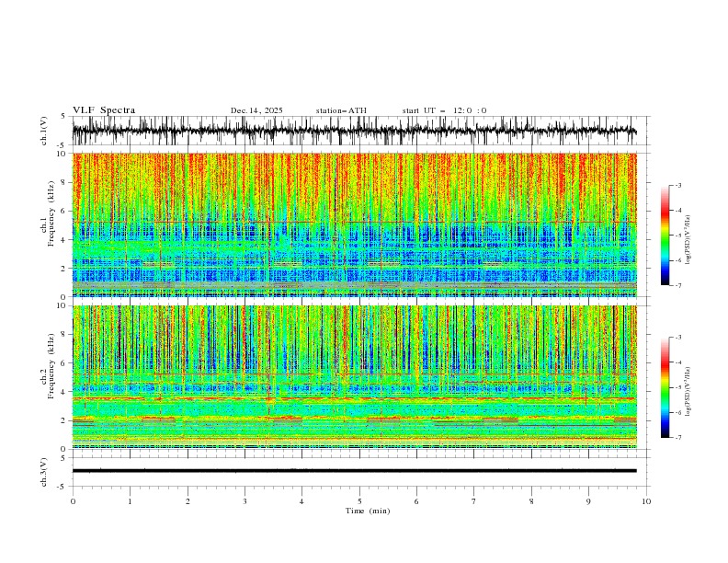The height and width of the screenshot is (563, 728).
Task: Click the "4" kHz tick on ch.2 frequency axis
Action: 64,392
